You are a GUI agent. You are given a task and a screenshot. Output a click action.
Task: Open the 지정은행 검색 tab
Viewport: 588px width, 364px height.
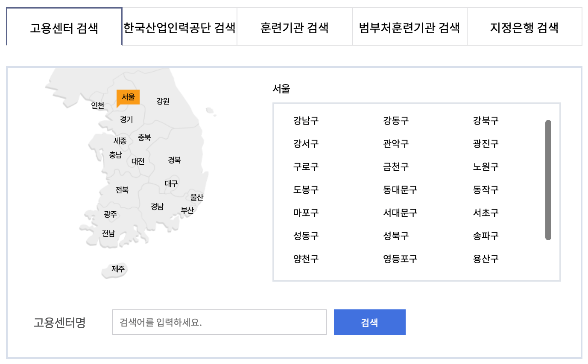[x=524, y=26]
